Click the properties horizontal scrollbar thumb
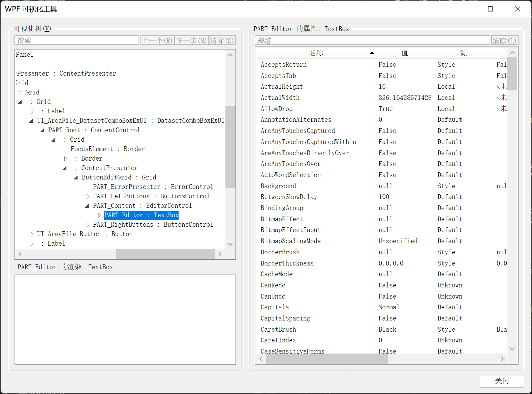532x394 pixels. [327, 359]
